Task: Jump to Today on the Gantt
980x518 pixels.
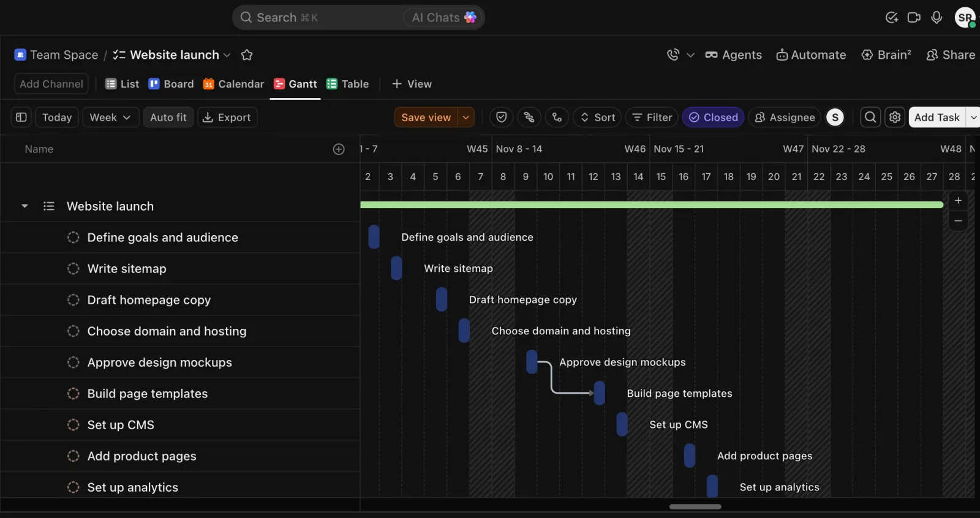Action: 57,117
